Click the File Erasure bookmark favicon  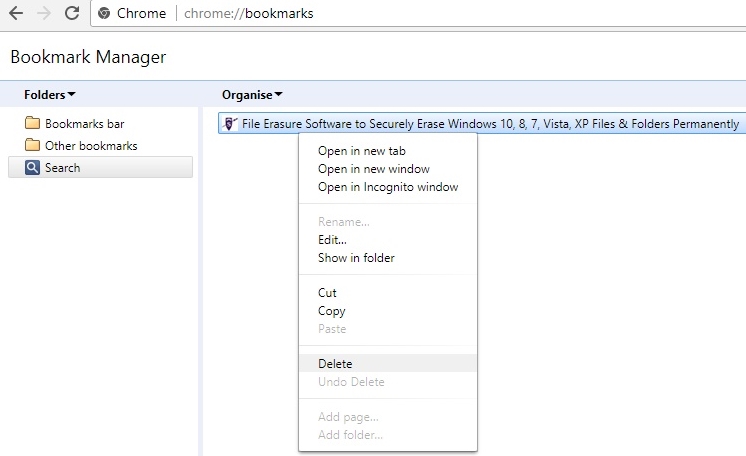pyautogui.click(x=230, y=124)
